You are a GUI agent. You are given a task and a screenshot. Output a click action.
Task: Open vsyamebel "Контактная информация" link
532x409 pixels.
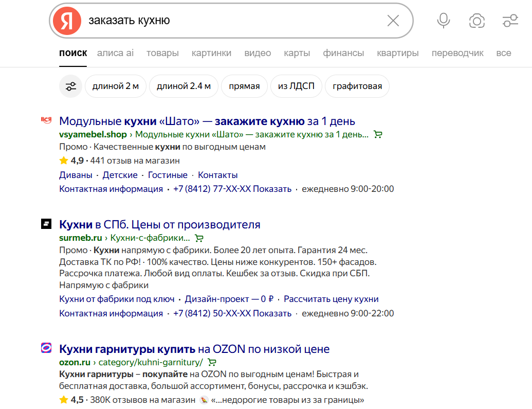pyautogui.click(x=111, y=189)
